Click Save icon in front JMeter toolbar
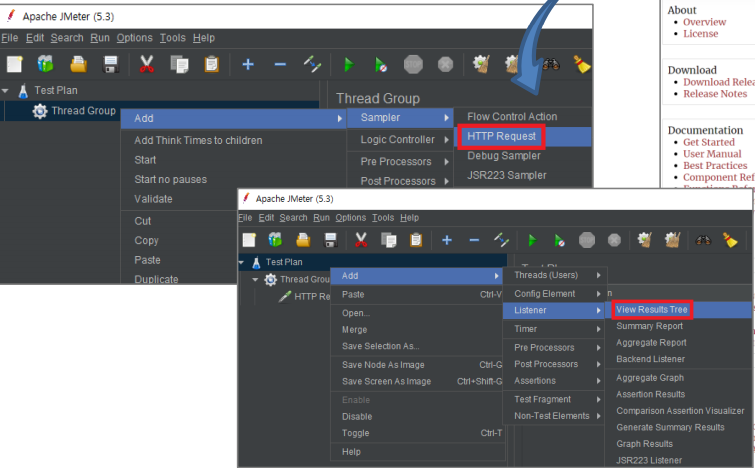This screenshot has height=468, width=755. coord(331,240)
